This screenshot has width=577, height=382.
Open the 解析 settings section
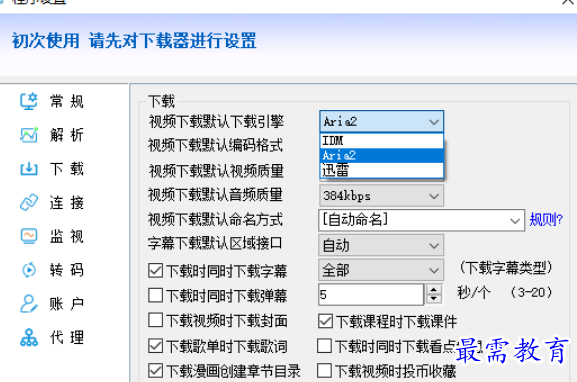[67, 135]
